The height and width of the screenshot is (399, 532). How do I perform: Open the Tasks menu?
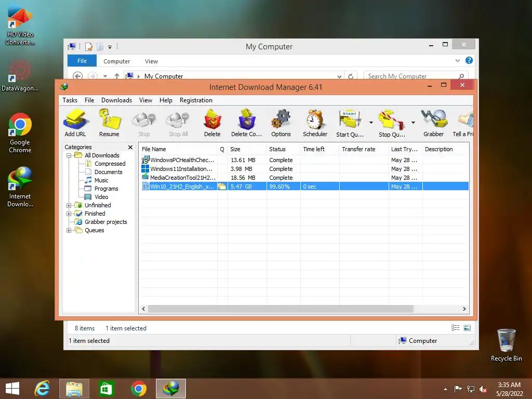70,100
